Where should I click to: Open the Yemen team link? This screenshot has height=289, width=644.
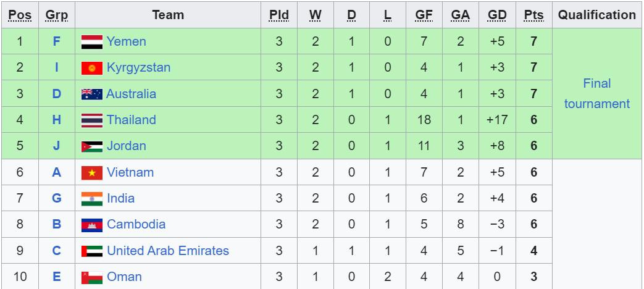(126, 41)
